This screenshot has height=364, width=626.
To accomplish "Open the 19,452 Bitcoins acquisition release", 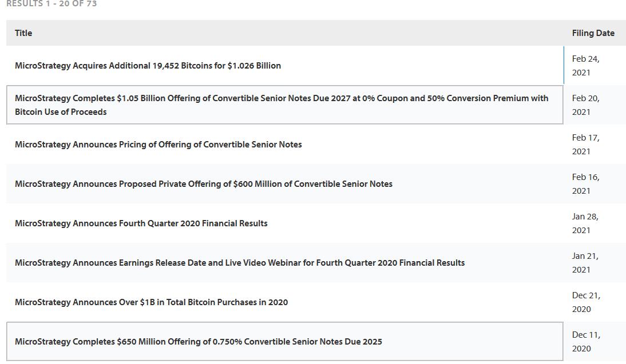I will tap(148, 66).
